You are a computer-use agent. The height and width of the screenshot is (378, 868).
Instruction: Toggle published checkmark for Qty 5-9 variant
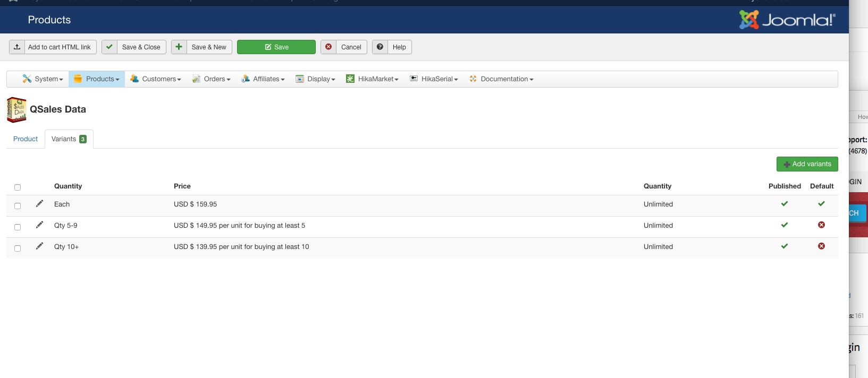(785, 225)
